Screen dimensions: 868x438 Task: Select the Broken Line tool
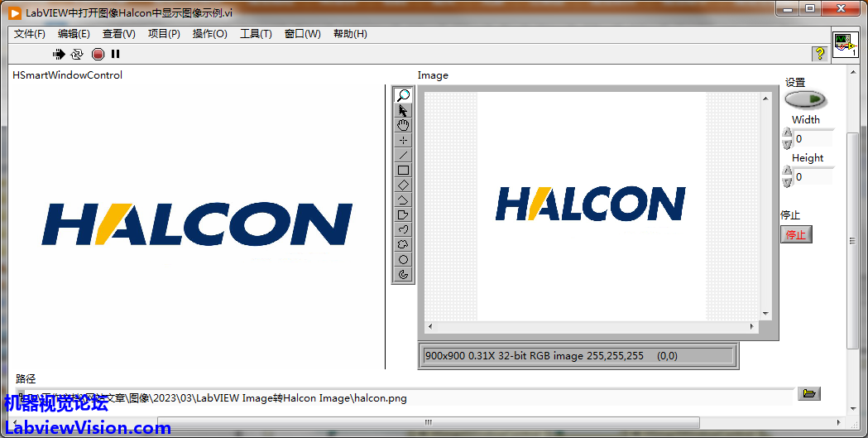404,200
